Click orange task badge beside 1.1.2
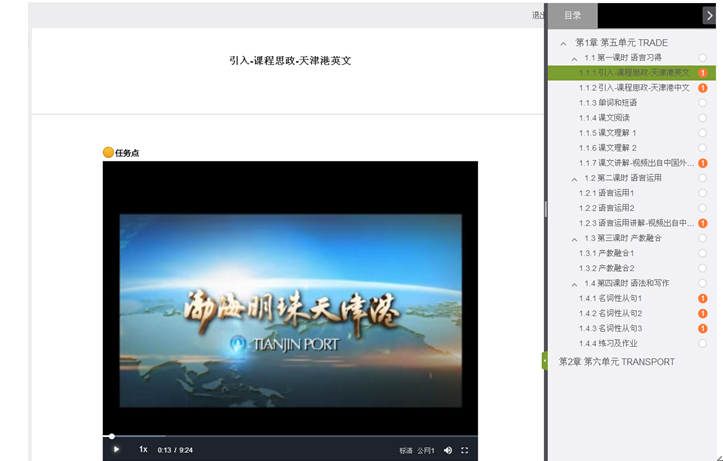 click(703, 88)
